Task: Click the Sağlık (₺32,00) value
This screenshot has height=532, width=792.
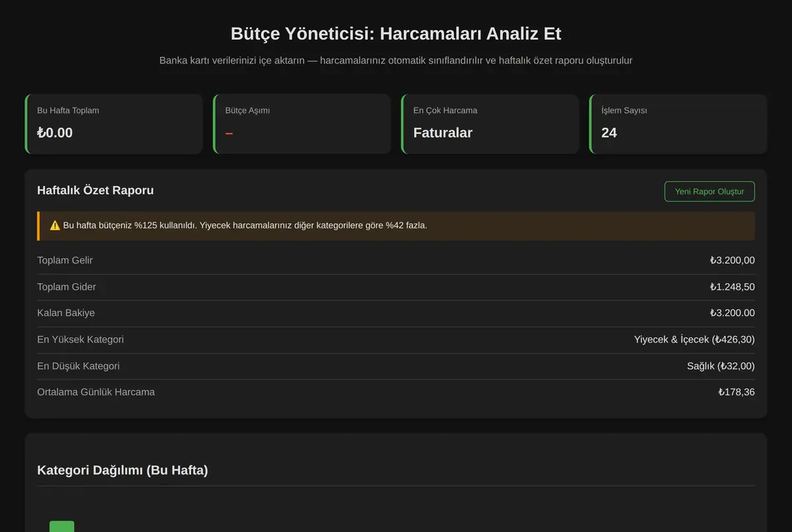Action: click(x=721, y=366)
